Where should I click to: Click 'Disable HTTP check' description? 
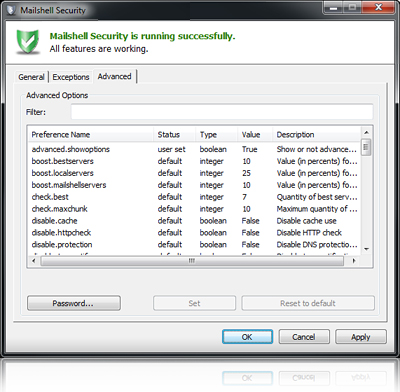[x=309, y=233]
